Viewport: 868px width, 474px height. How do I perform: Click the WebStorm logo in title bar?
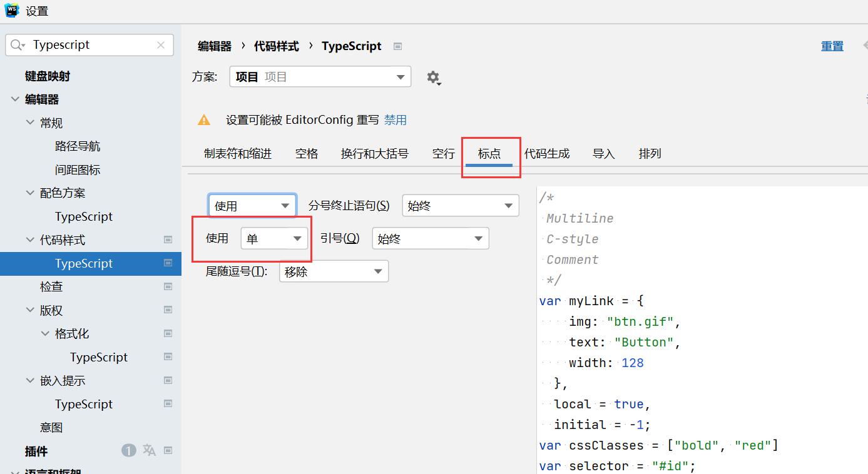pyautogui.click(x=12, y=11)
